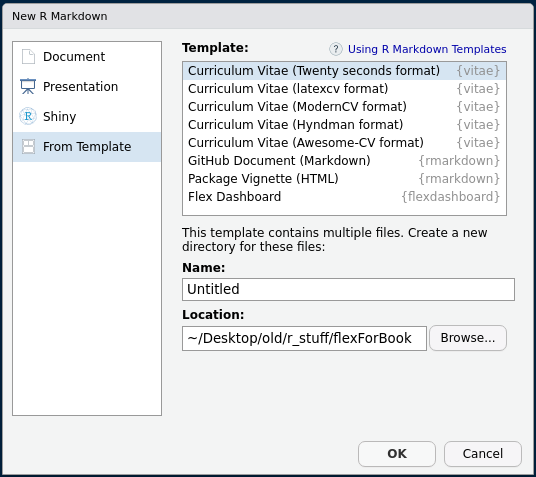Click the Presentation easel icon
This screenshot has height=477, width=536.
pyautogui.click(x=28, y=86)
